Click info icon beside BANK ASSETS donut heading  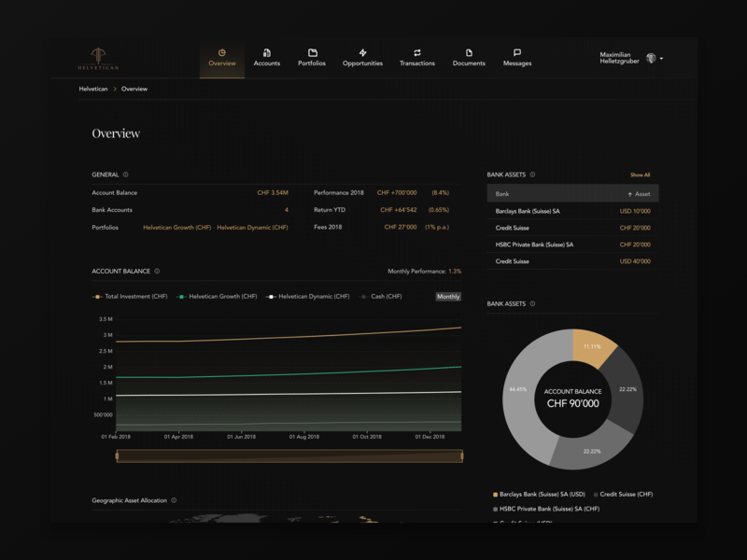pos(532,304)
